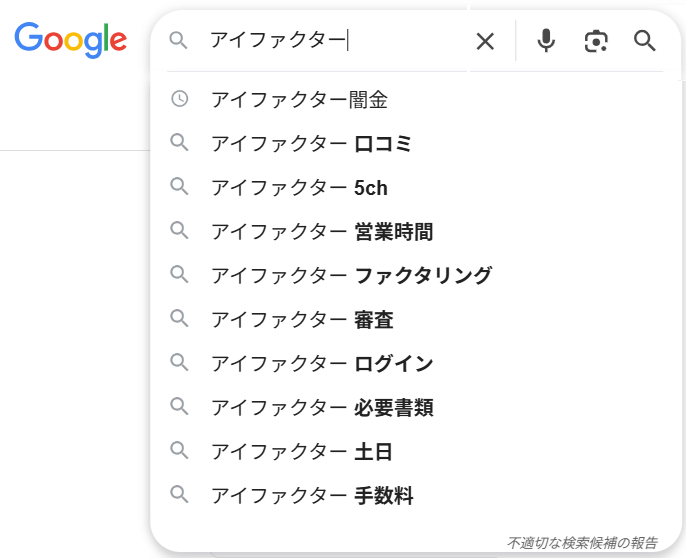Select history suggestion アイファクター闇金
The width and height of the screenshot is (686, 558).
tap(299, 99)
